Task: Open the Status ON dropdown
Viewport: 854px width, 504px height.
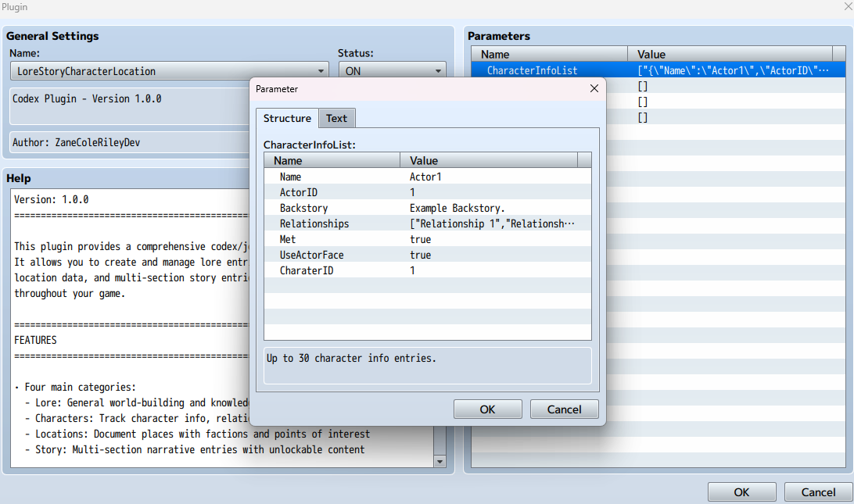Action: [x=392, y=71]
